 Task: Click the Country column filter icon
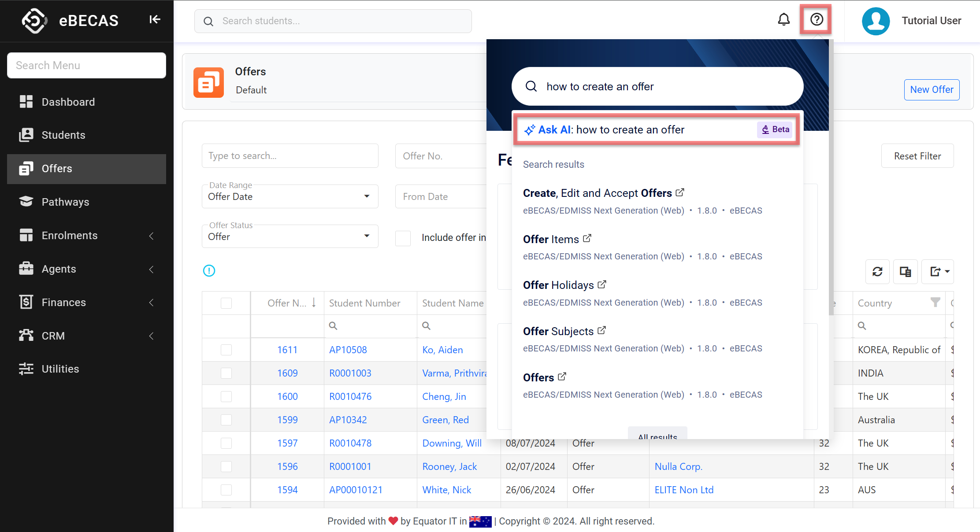click(x=935, y=302)
